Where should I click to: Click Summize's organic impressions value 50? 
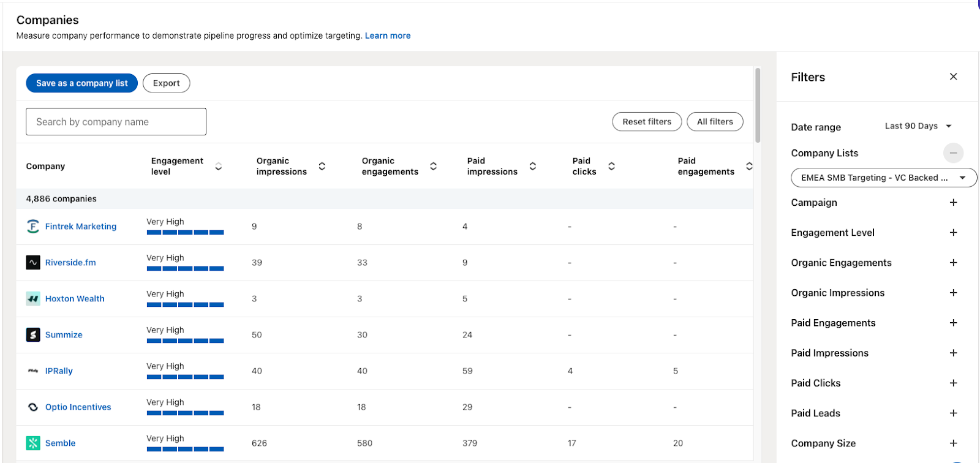[x=257, y=335]
